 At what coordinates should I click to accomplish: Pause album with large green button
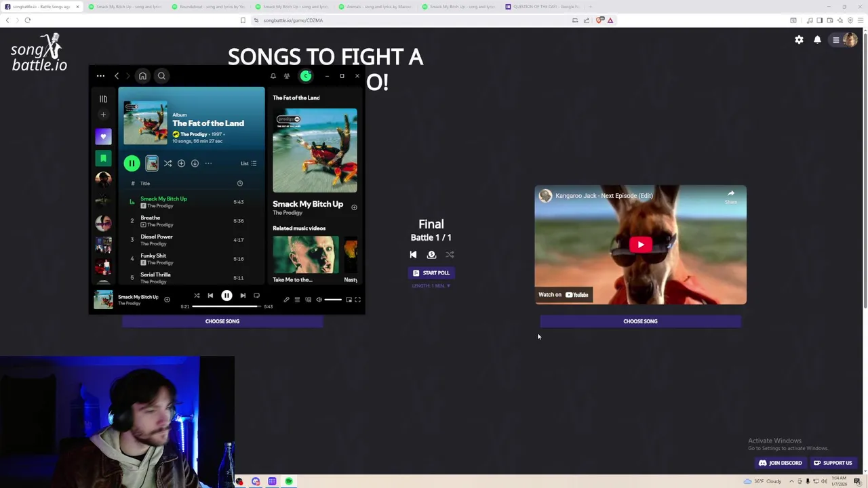coord(132,163)
